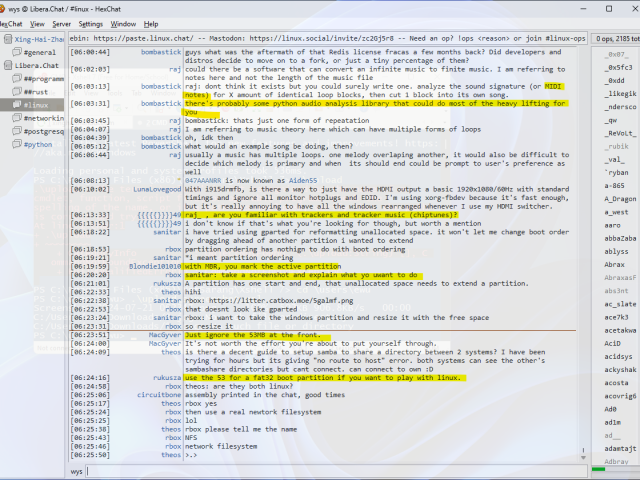Click the wys nickname button
The width and height of the screenshot is (640, 480).
click(x=77, y=471)
